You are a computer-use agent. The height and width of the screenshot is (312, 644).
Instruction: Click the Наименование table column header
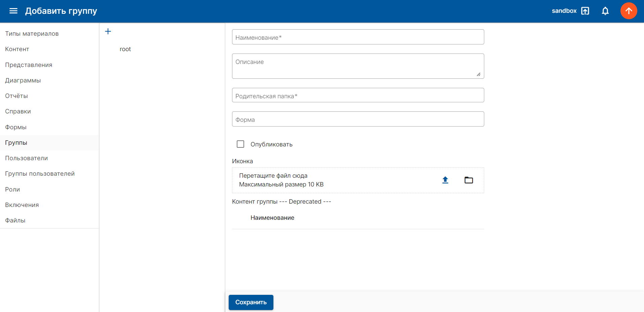click(x=272, y=218)
